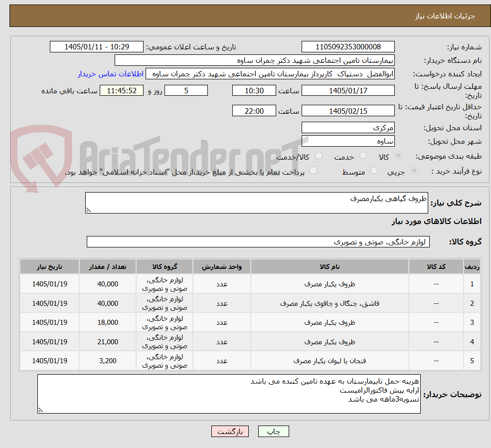The image size is (491, 448).
Task: Click the شماره نیاز field 1105092353000008
Action: (x=348, y=47)
